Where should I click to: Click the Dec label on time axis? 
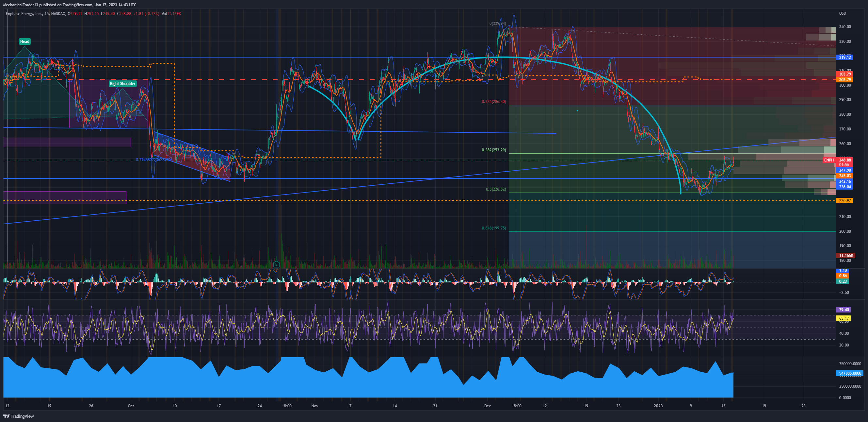(x=487, y=406)
